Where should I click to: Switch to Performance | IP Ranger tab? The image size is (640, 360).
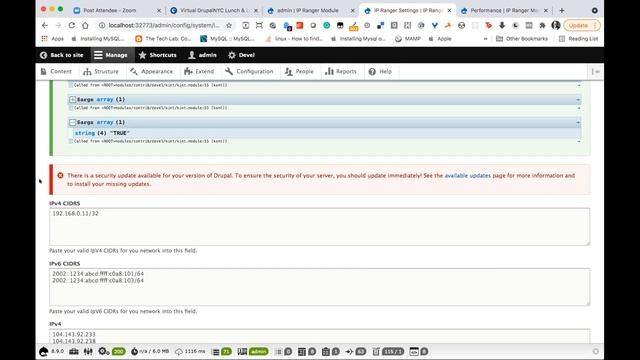[x=504, y=10]
